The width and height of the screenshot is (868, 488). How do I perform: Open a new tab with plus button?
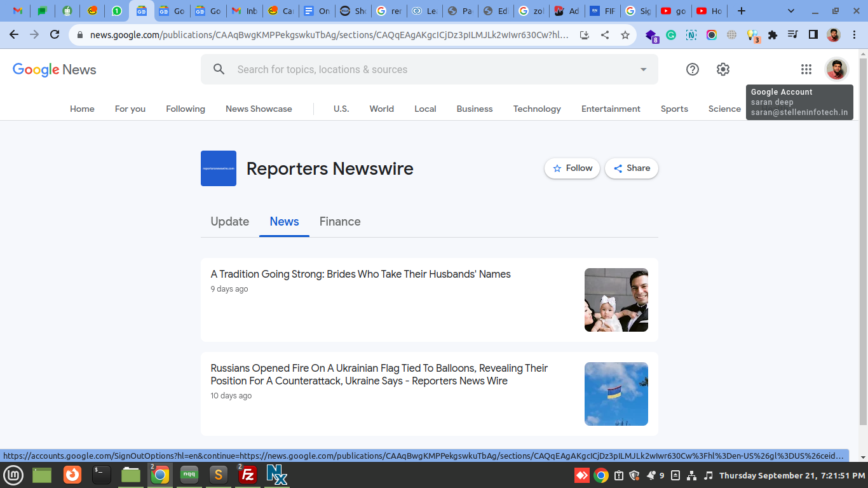click(x=742, y=11)
